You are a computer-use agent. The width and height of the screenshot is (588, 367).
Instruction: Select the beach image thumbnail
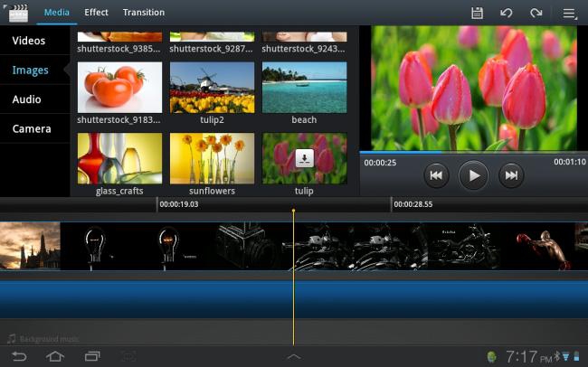coord(305,88)
